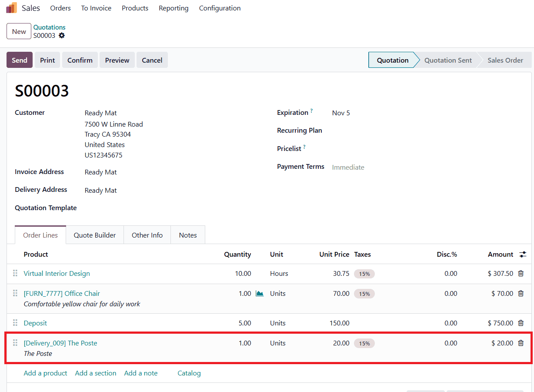Click the Add a product link
The image size is (534, 392).
pos(45,373)
